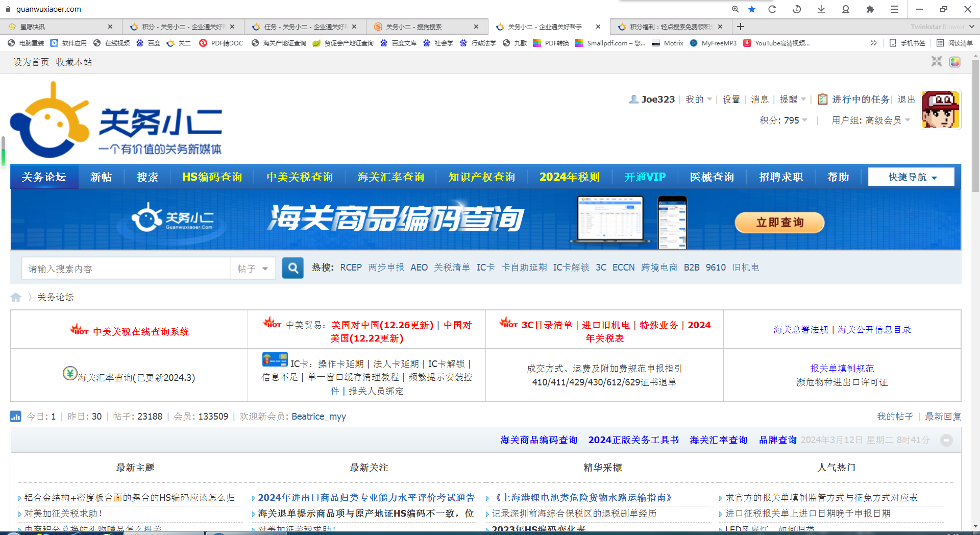Viewport: 980px width, 535px height.
Task: Open the new member Beatrice_myy profile
Action: [x=318, y=417]
